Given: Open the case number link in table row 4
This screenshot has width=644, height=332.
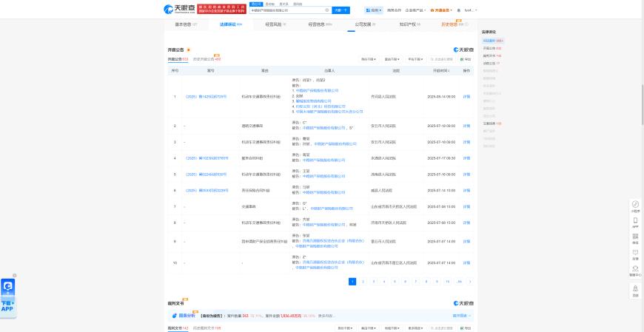Looking at the screenshot, I should [207, 158].
